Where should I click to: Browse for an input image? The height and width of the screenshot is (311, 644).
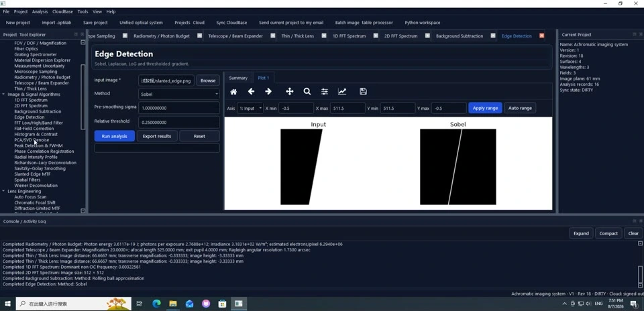[208, 80]
